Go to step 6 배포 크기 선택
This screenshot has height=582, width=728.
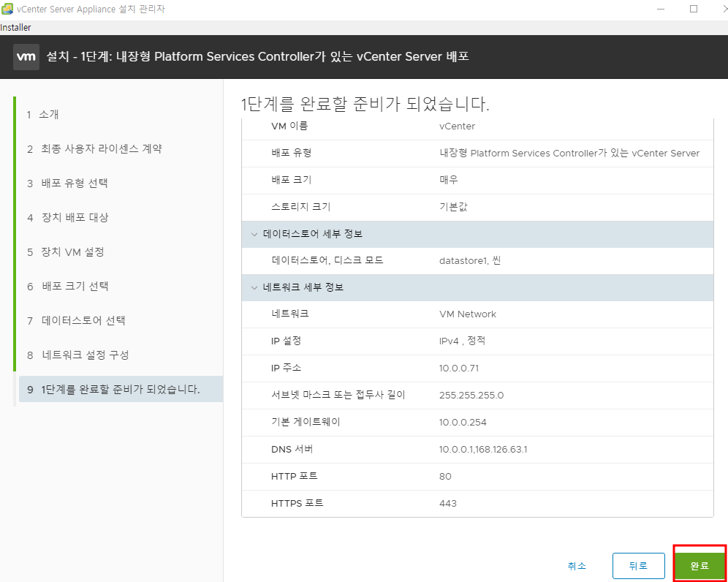coord(67,286)
